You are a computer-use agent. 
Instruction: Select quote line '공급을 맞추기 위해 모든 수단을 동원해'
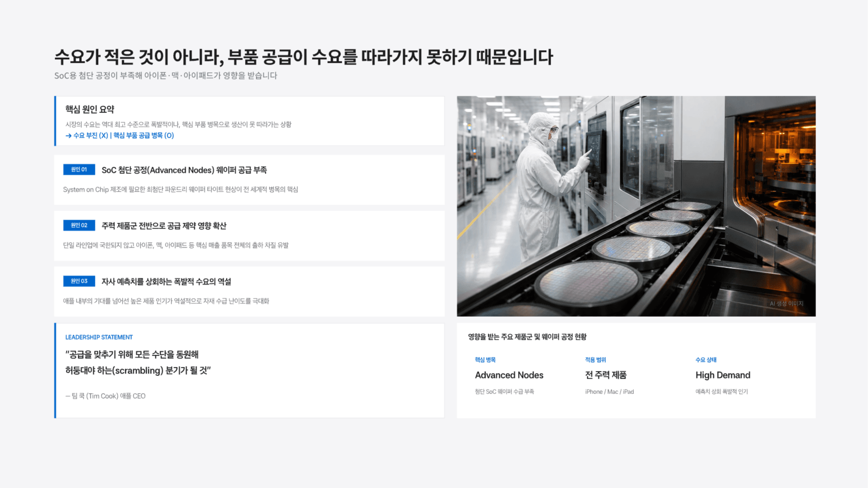coord(132,354)
